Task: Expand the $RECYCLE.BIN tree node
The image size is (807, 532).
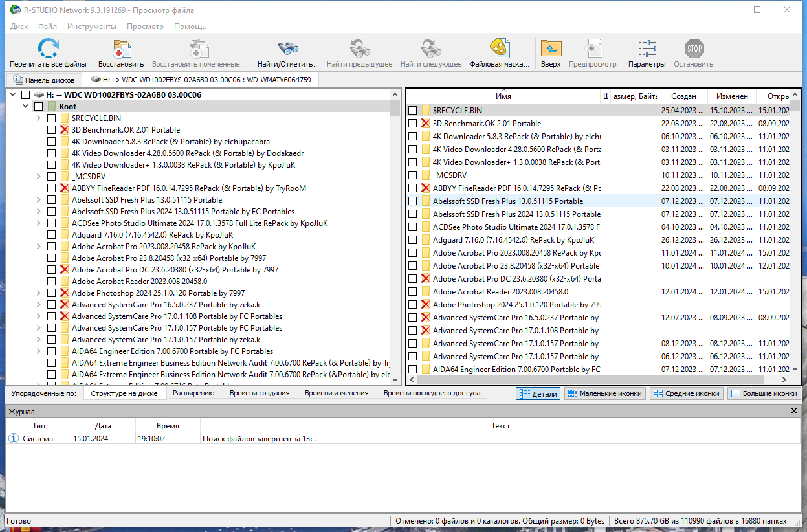Action: (39, 118)
